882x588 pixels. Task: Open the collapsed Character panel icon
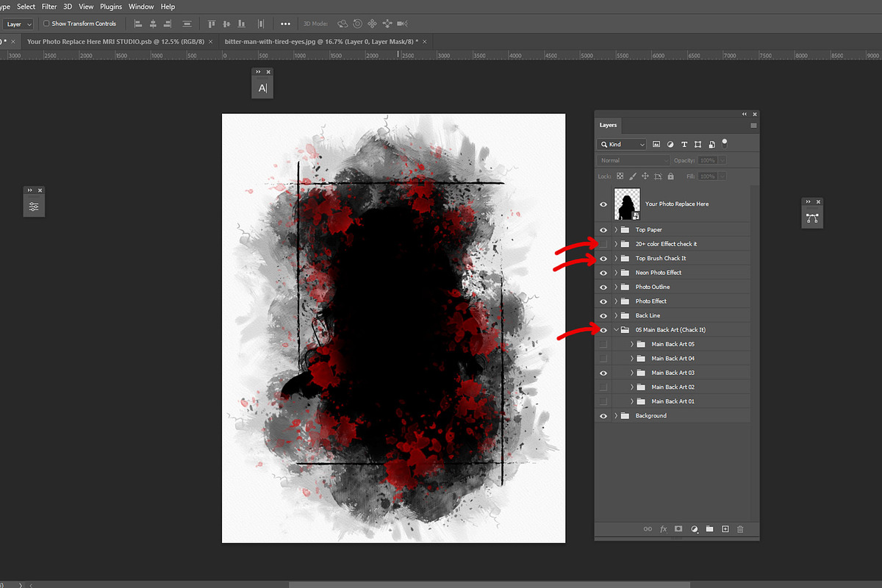click(x=262, y=88)
